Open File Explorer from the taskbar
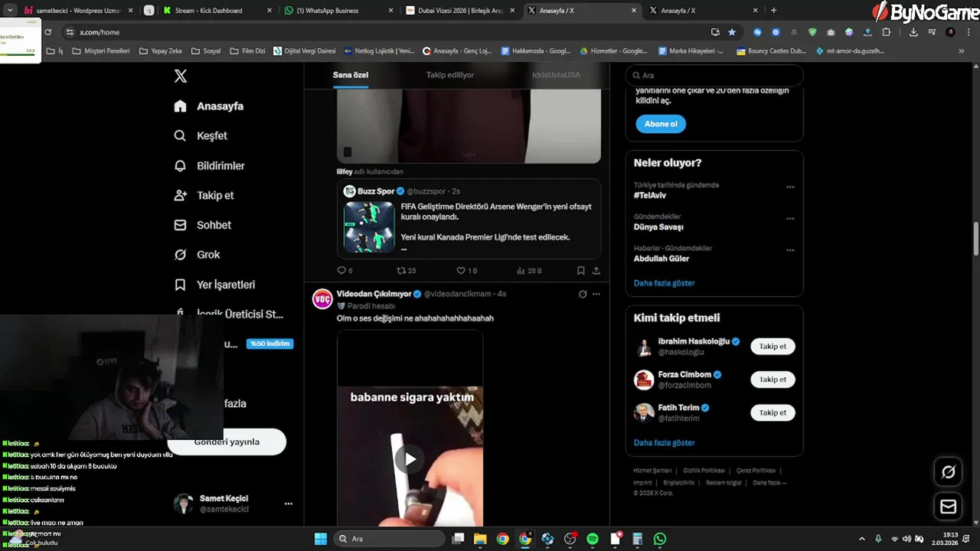The width and height of the screenshot is (980, 551). pos(480,539)
